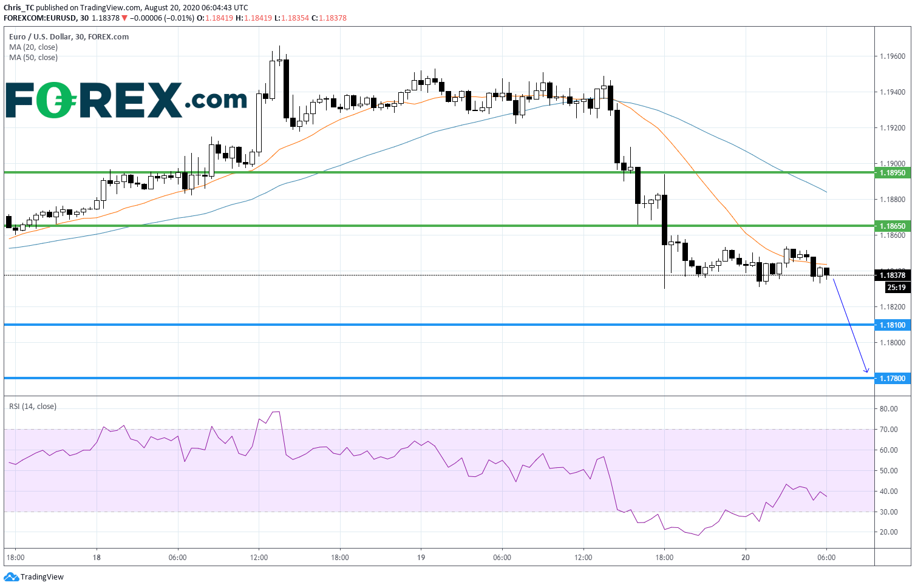Click the date 18 time axis label
This screenshot has height=588, width=915.
97,558
